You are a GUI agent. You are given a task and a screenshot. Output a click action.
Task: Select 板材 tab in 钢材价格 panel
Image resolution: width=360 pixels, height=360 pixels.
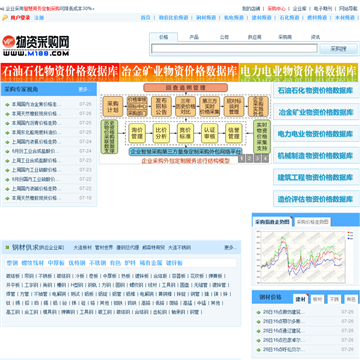pos(317,299)
